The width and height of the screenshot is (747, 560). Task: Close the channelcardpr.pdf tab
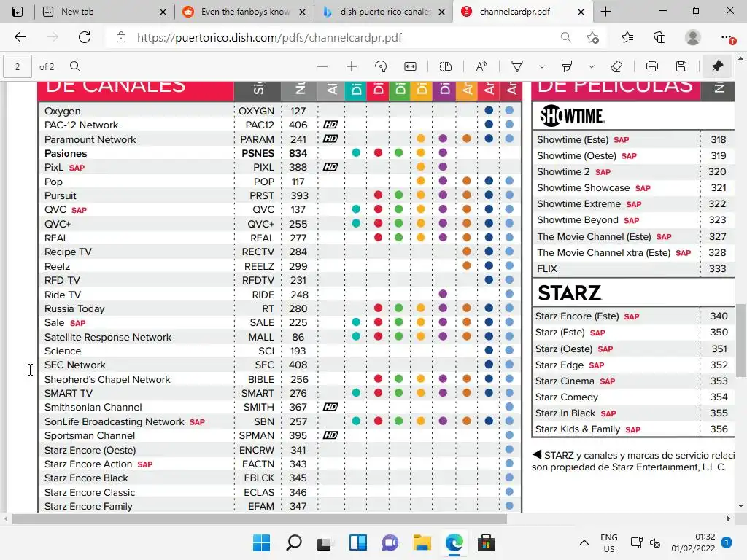point(581,12)
